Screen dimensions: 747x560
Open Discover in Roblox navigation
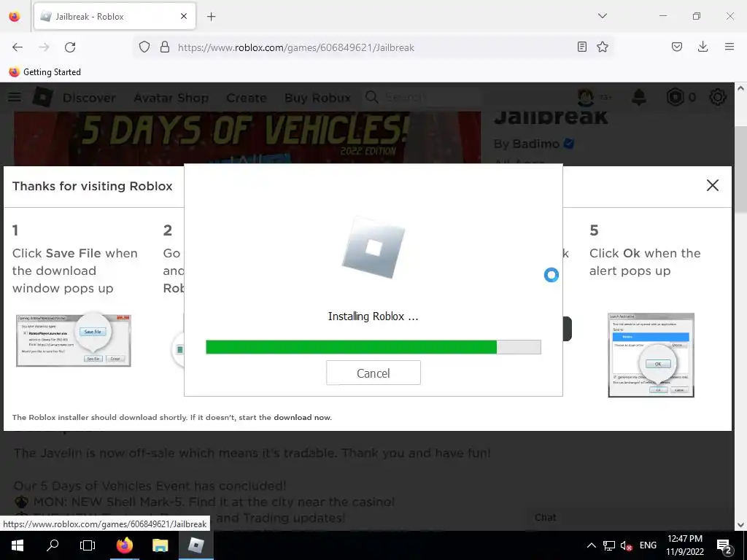tap(89, 98)
